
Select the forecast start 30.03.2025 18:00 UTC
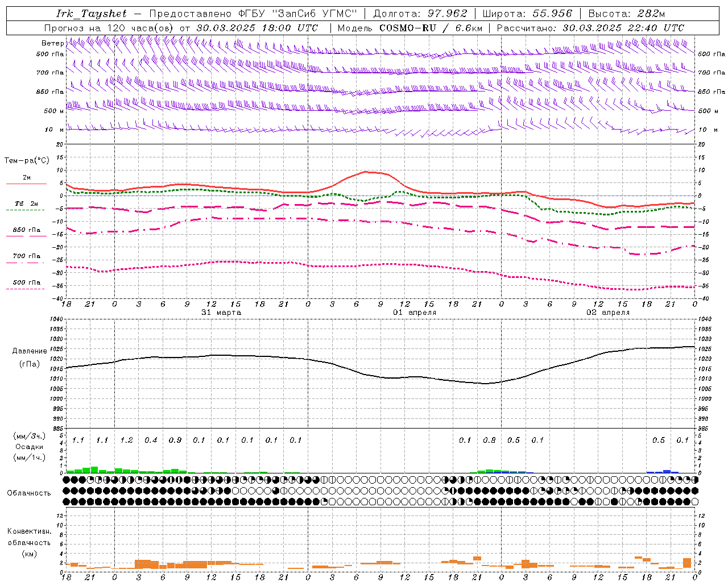point(257,28)
